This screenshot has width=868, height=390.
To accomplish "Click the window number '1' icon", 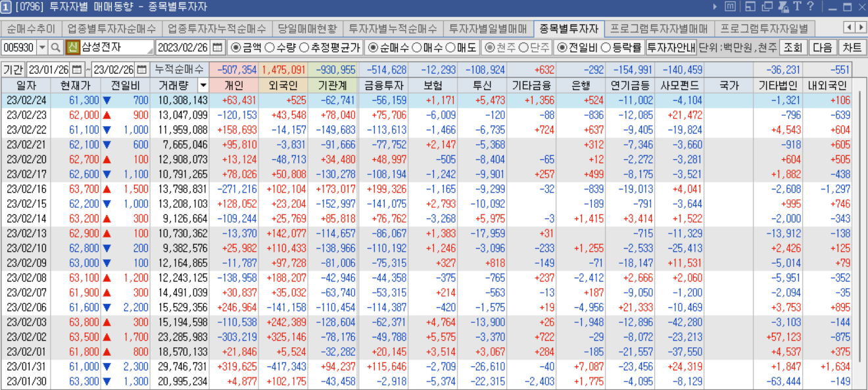I will [6, 7].
